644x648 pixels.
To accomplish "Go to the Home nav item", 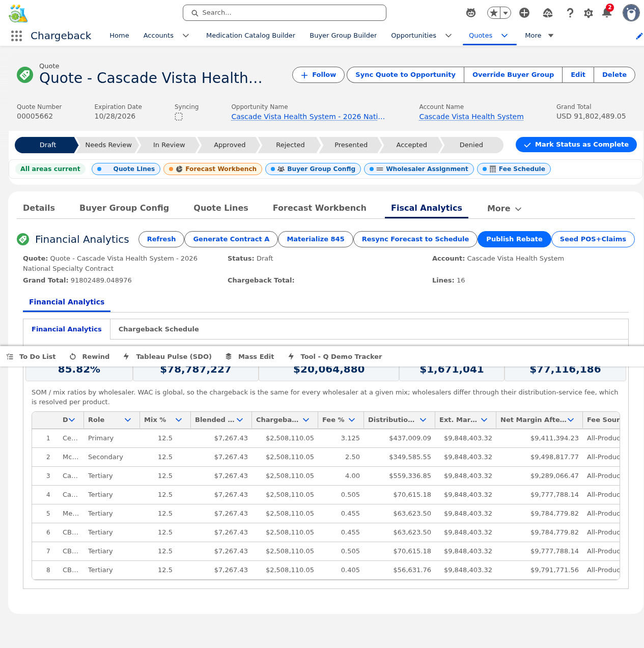I will pyautogui.click(x=119, y=36).
